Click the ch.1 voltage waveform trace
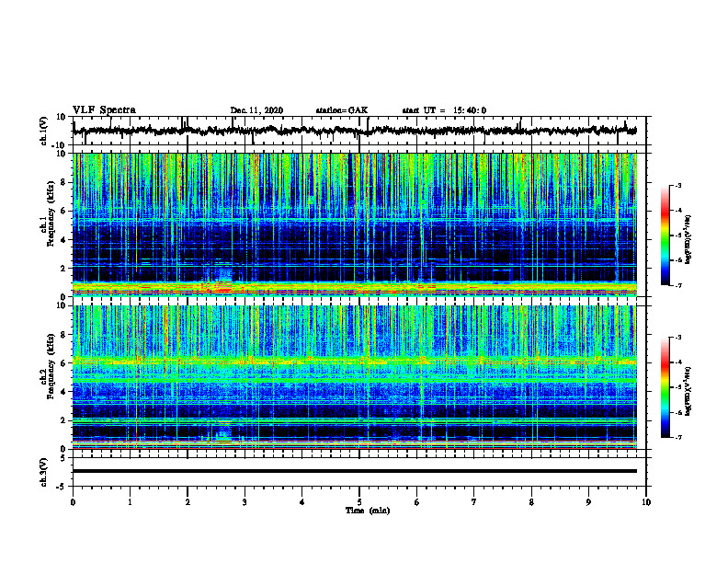This screenshot has width=728, height=563. coord(355,131)
